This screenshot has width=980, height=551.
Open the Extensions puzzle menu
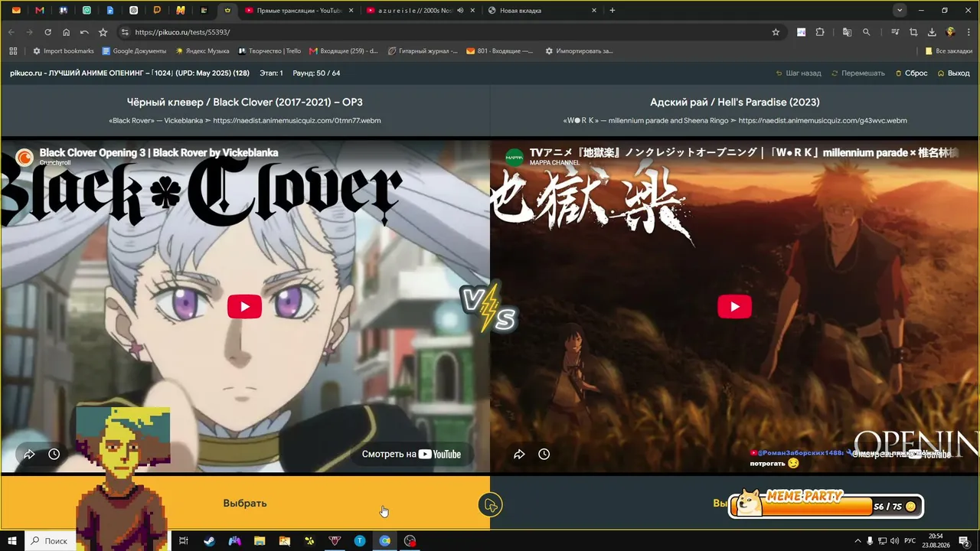[820, 32]
